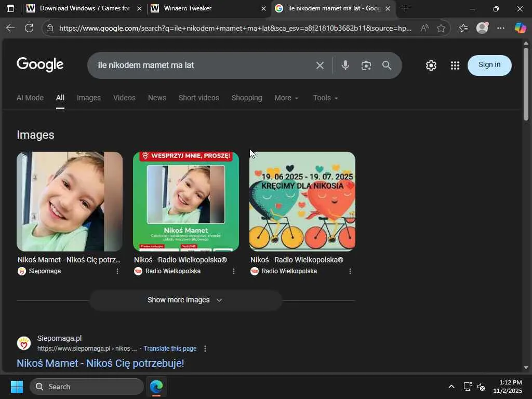Refresh the Google search page
Screen dimensions: 532x399
29,28
